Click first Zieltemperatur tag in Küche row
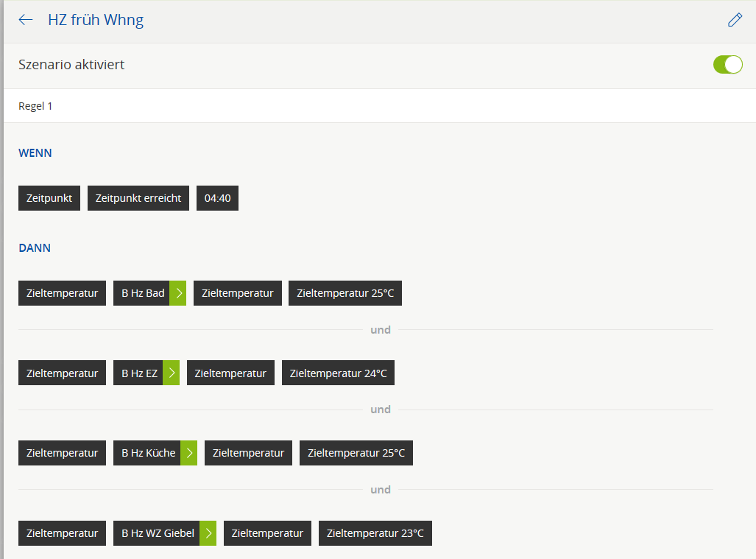This screenshot has height=559, width=756. pyautogui.click(x=62, y=453)
